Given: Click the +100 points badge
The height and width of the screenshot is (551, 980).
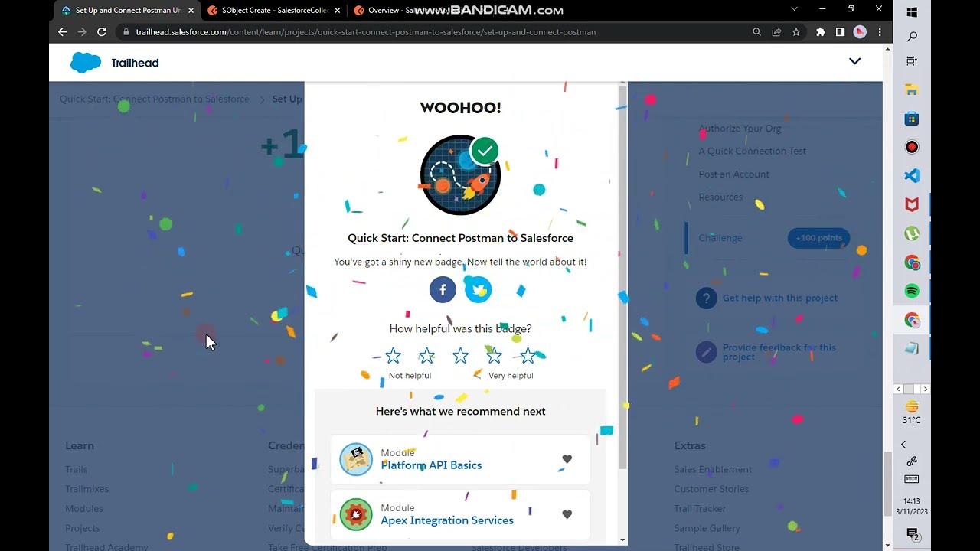Looking at the screenshot, I should coord(818,238).
